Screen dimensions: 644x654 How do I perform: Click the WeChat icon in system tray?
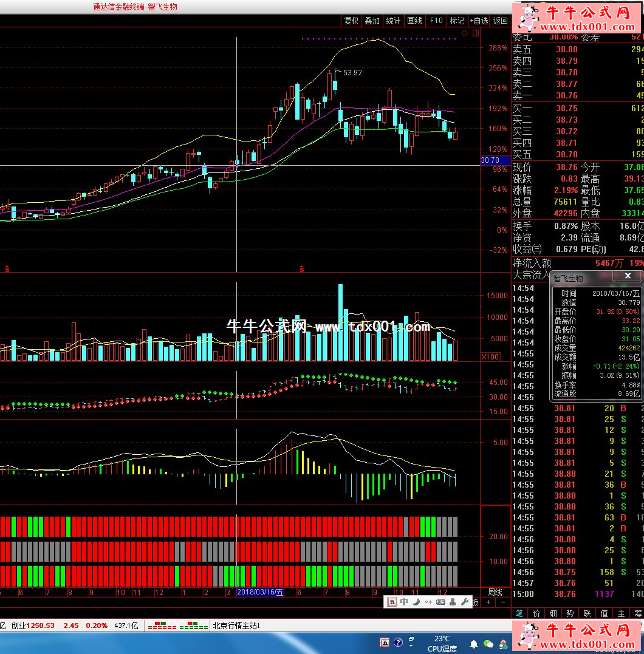point(488,643)
